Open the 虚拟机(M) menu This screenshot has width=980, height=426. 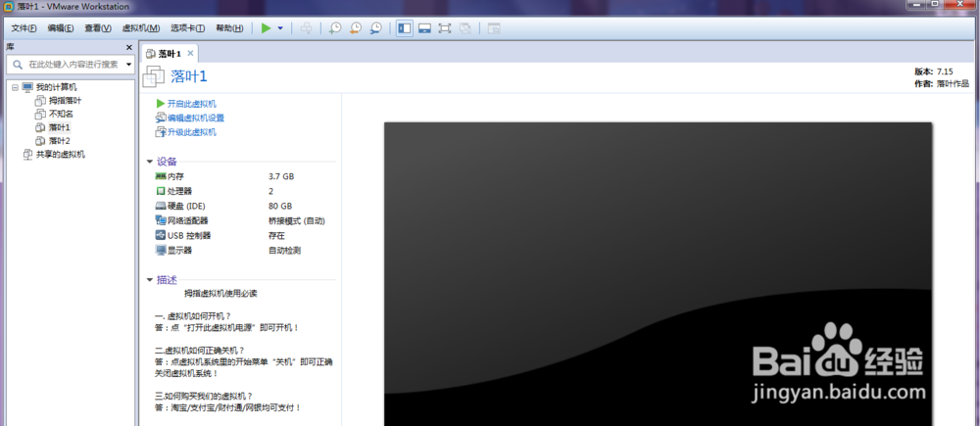(x=141, y=28)
